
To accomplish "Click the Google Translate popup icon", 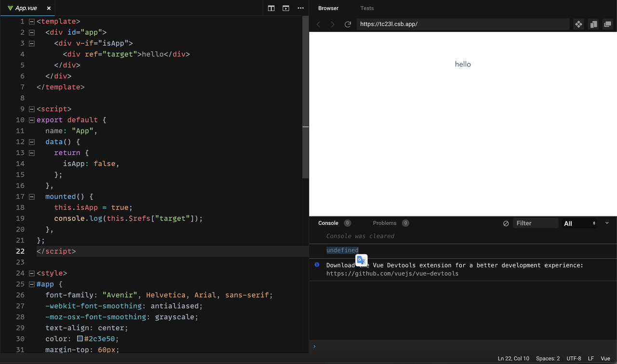I will (362, 260).
